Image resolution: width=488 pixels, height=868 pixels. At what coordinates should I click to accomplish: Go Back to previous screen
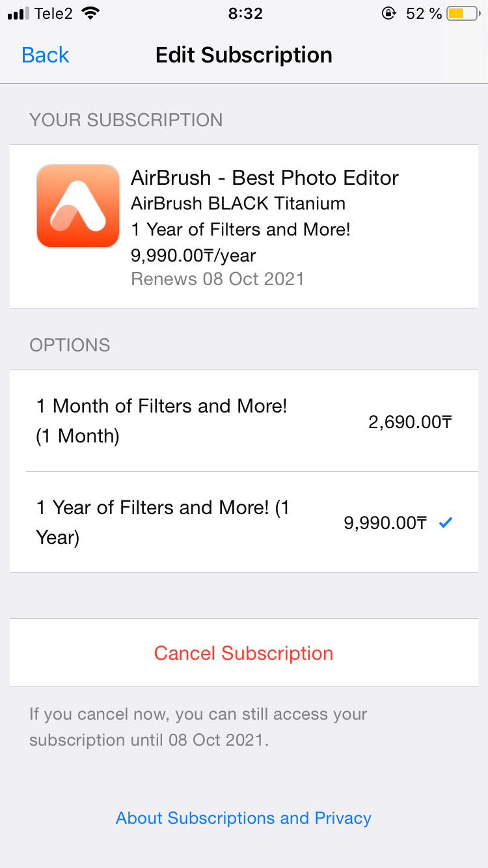coord(45,55)
